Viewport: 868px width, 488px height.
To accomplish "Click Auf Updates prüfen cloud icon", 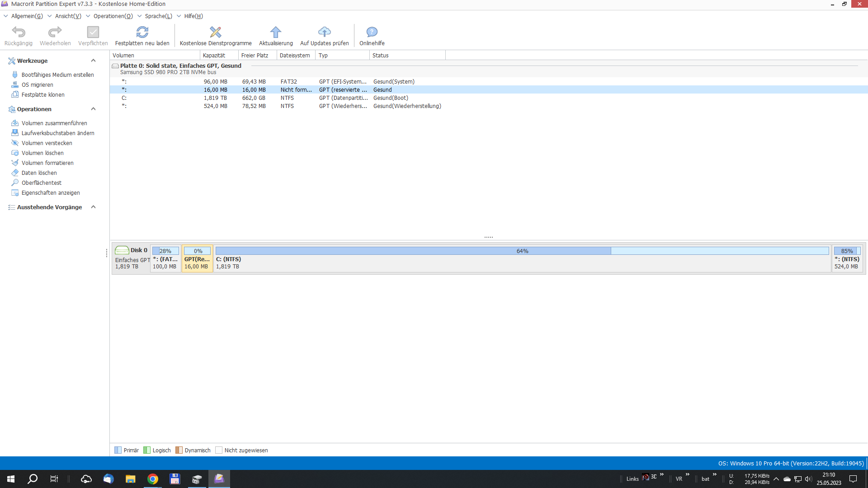I will point(324,32).
